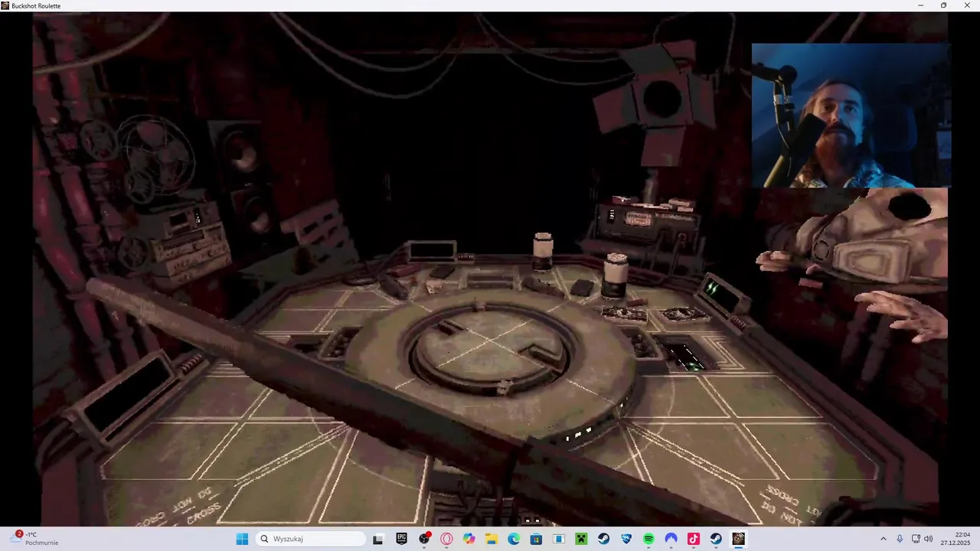The height and width of the screenshot is (551, 980).
Task: Click microphone icon in system tray
Action: pyautogui.click(x=900, y=539)
